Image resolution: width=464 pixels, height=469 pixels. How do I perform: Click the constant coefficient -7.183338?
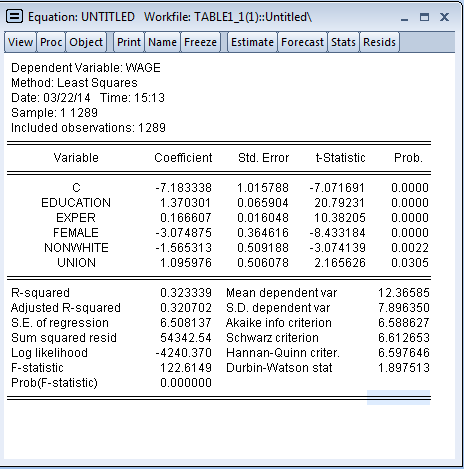(183, 188)
